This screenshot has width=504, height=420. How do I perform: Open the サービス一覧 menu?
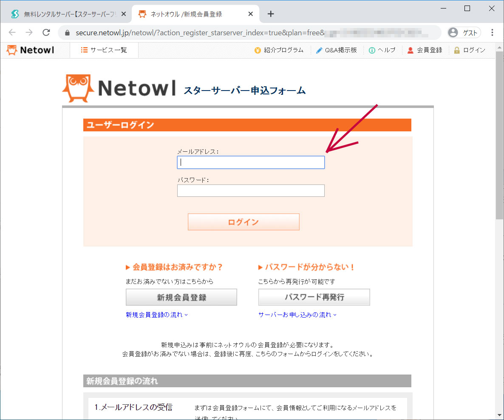coord(104,50)
